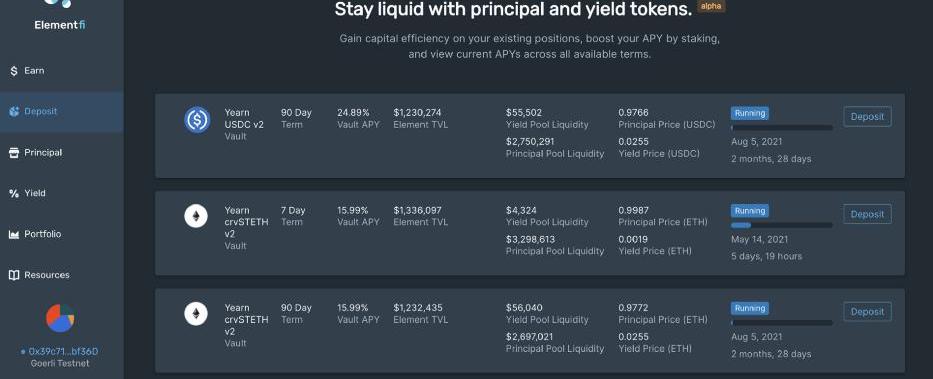Deposit into Yearn USDC v2 vault
The height and width of the screenshot is (379, 933).
867,117
